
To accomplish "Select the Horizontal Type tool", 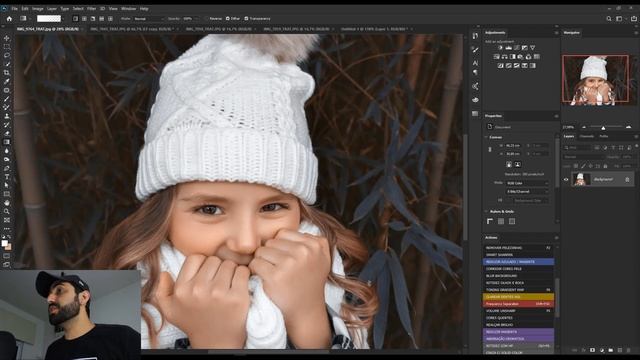I will click(7, 177).
